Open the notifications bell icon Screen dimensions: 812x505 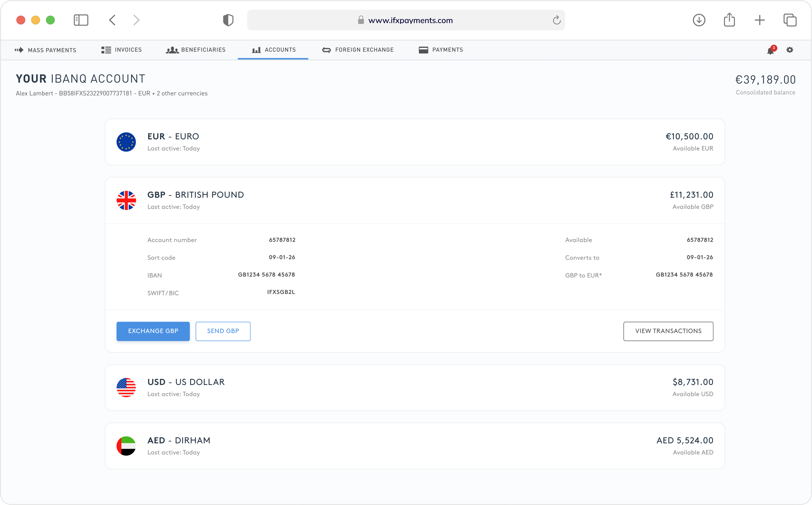[x=771, y=51]
